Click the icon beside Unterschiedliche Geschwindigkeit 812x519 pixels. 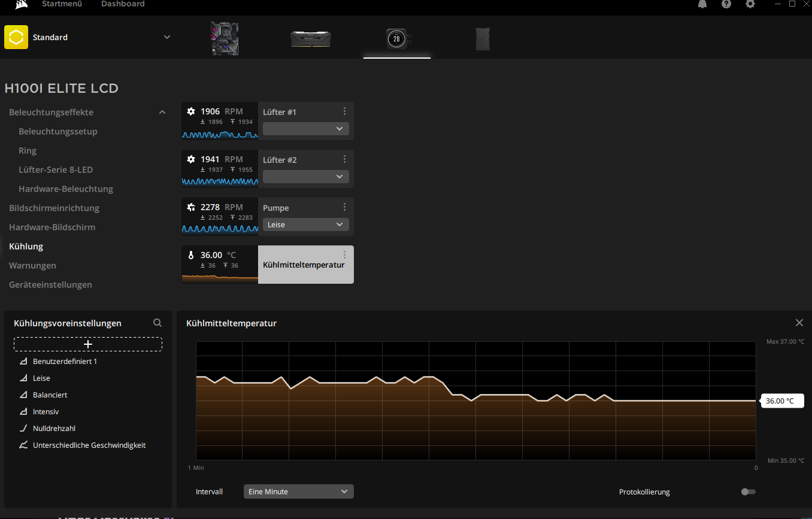tap(23, 445)
